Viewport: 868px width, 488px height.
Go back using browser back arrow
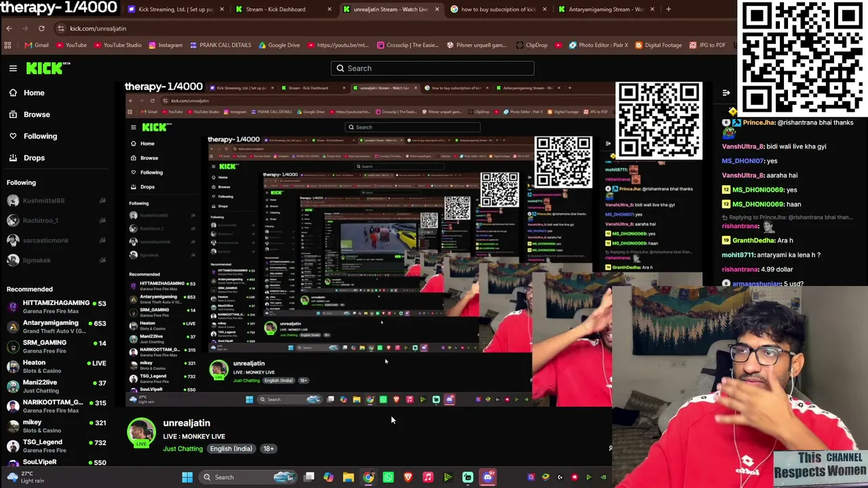click(x=9, y=28)
